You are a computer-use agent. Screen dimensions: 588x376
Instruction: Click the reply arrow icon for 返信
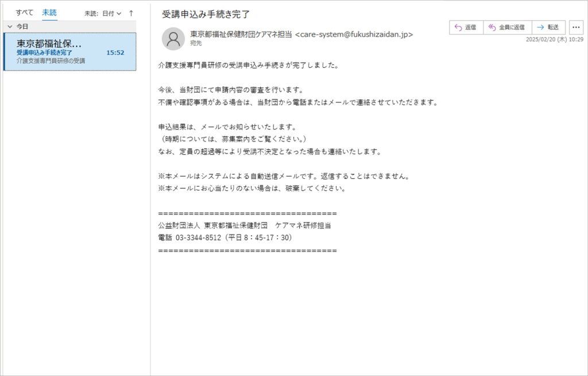point(458,27)
